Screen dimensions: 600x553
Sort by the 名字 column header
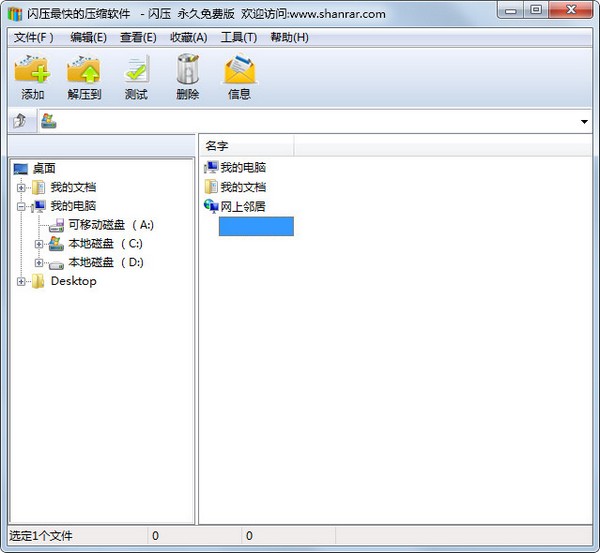point(247,146)
